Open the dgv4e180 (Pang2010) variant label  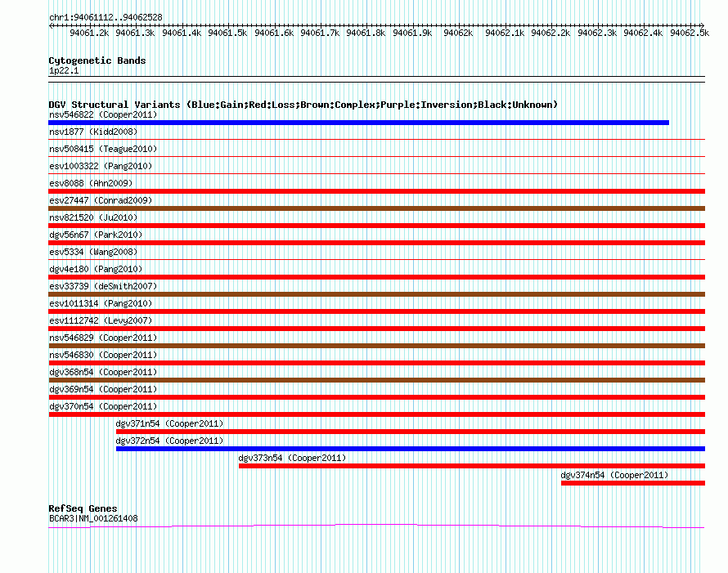tap(96, 269)
